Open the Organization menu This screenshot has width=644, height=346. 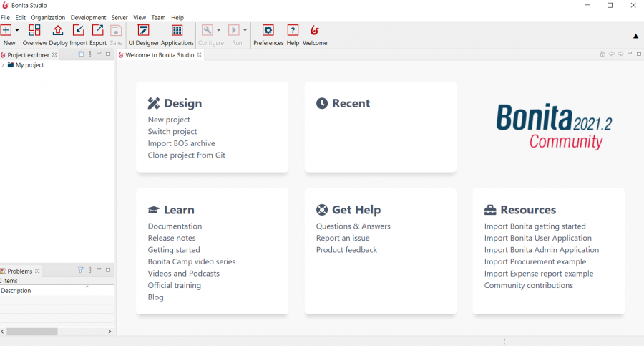(x=48, y=18)
